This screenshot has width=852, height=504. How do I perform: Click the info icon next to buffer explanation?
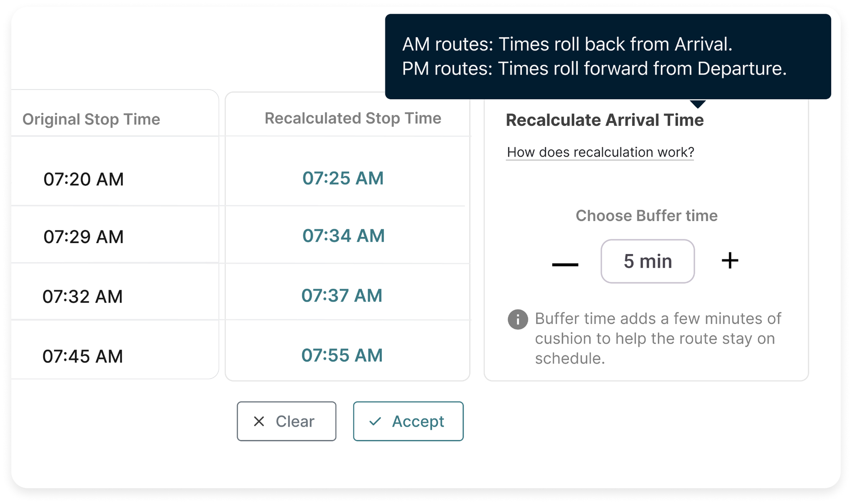518,320
